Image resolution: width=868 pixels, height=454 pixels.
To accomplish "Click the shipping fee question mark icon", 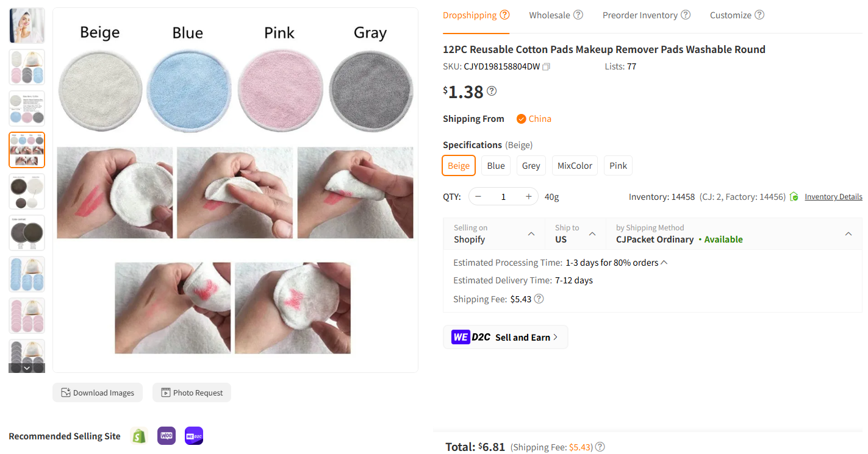I will point(539,299).
